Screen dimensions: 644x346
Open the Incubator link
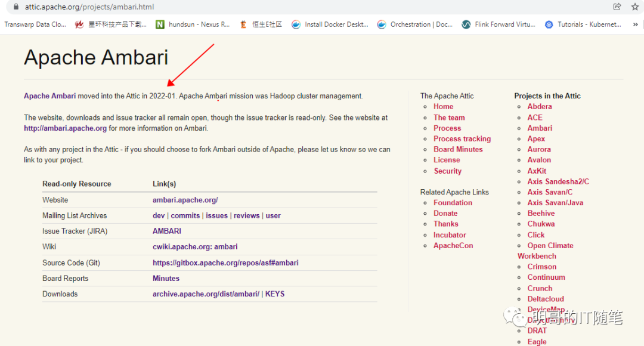coord(450,235)
